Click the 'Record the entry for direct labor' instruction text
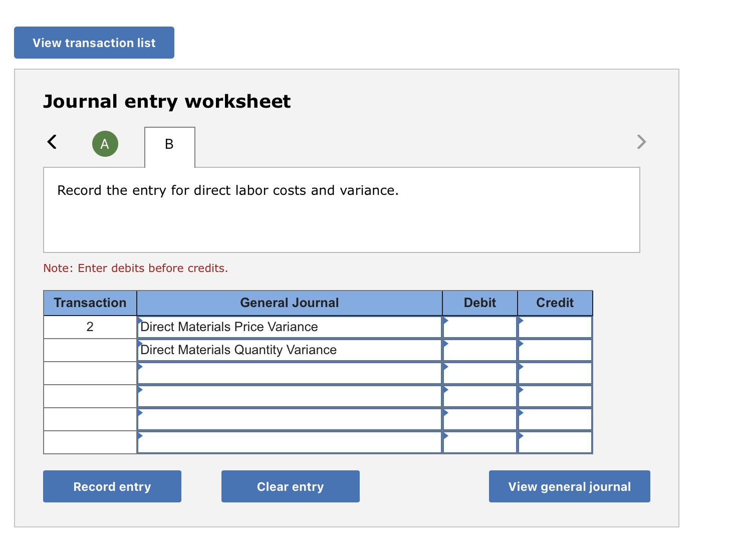The image size is (731, 560). click(x=228, y=190)
